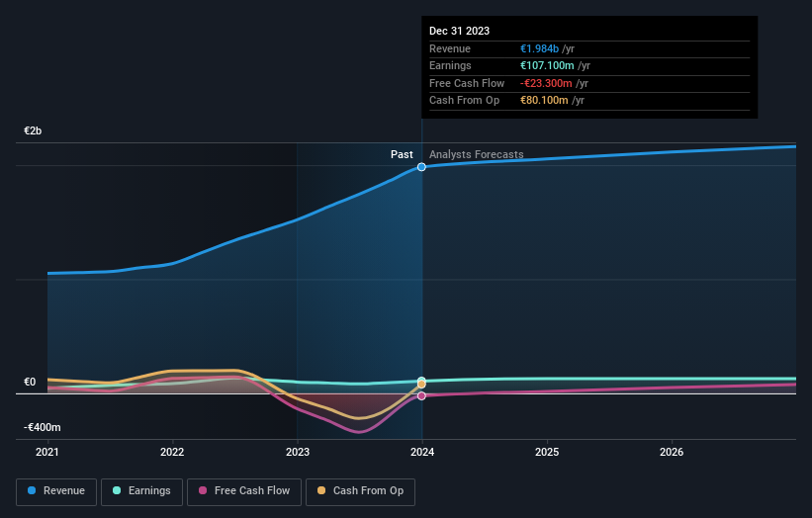The height and width of the screenshot is (518, 812).
Task: Click the -€23.300m free cash flow value
Action: click(x=546, y=83)
